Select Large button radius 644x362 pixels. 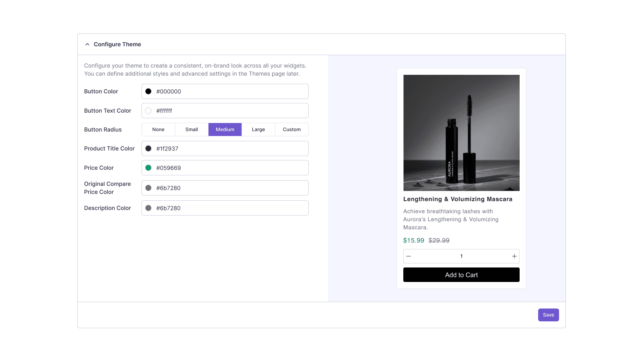(258, 130)
